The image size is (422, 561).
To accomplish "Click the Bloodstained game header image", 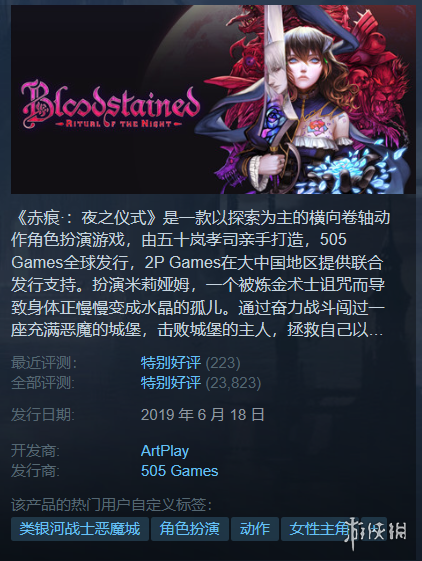I will click(x=213, y=99).
